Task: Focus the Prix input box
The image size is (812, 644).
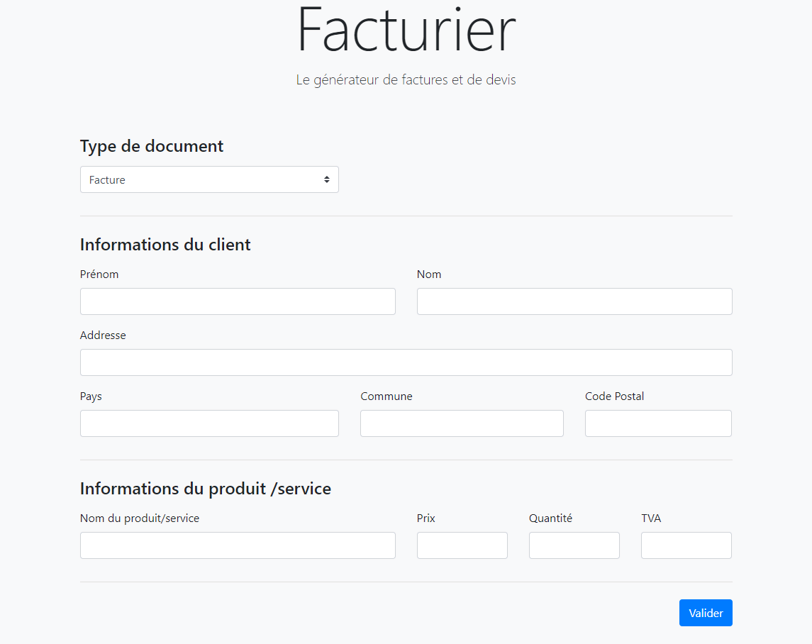Action: click(462, 545)
